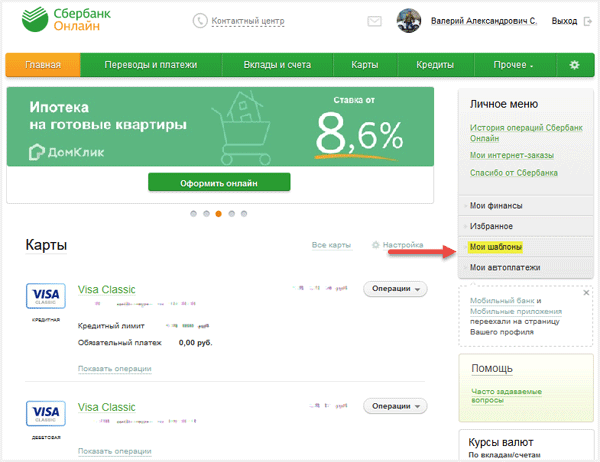Click the Все карты link
600x462 pixels.
click(x=331, y=245)
